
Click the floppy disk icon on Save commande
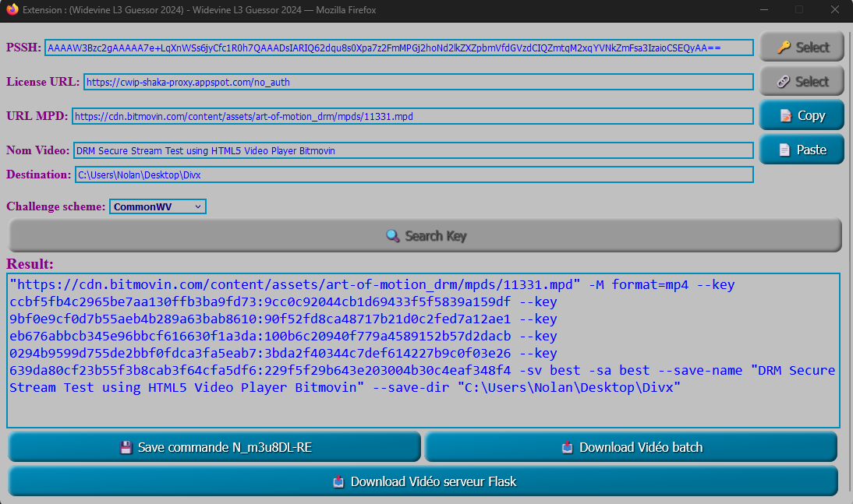click(126, 447)
